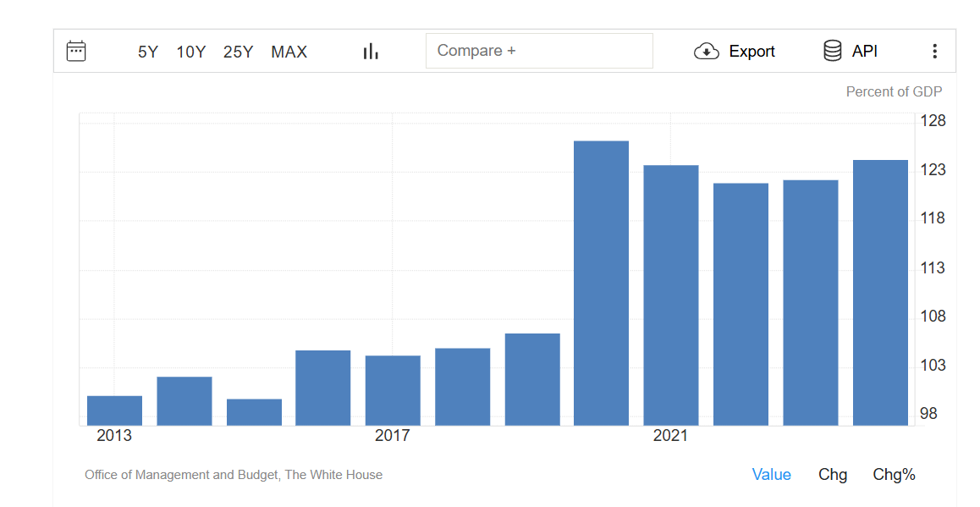980x507 pixels.
Task: Click the Office of Management and Budget source text
Action: [234, 475]
